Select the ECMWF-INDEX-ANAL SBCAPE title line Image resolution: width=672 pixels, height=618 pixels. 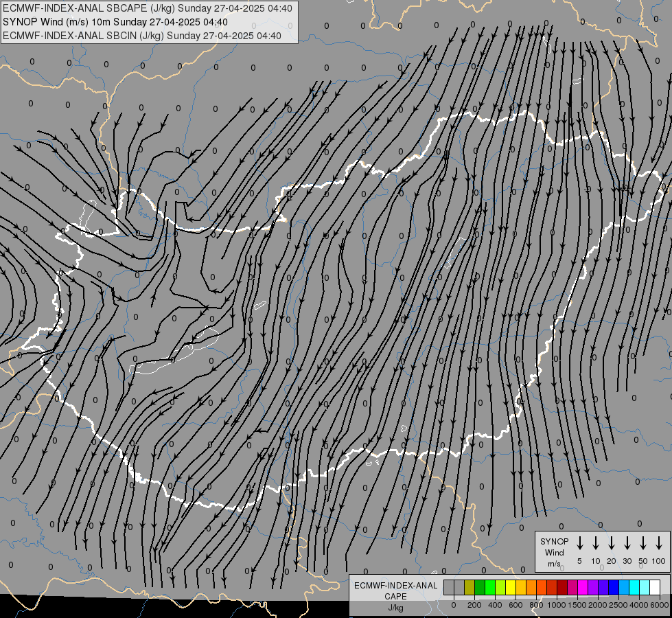[x=148, y=8]
